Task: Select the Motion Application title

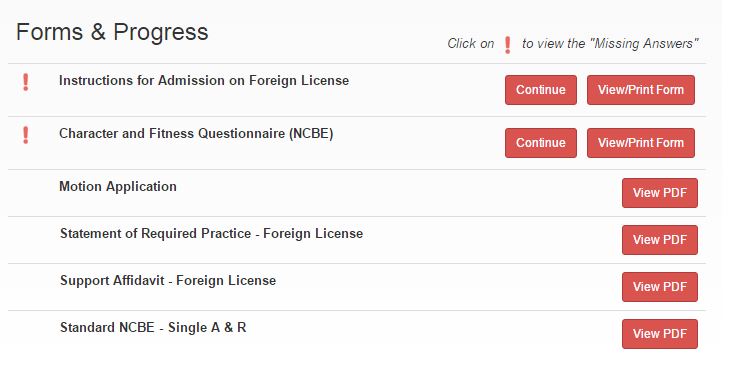Action: [118, 186]
